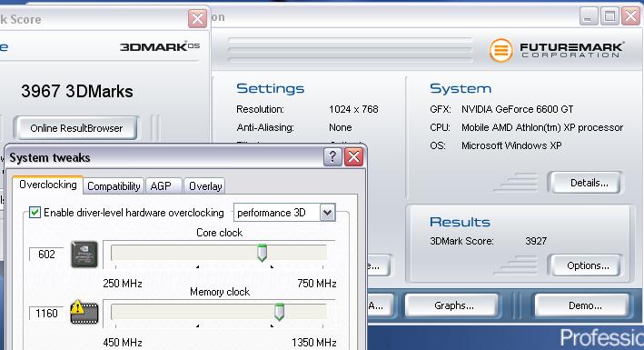
Task: Click the 250 MHz core clock minimum label
Action: 123,284
